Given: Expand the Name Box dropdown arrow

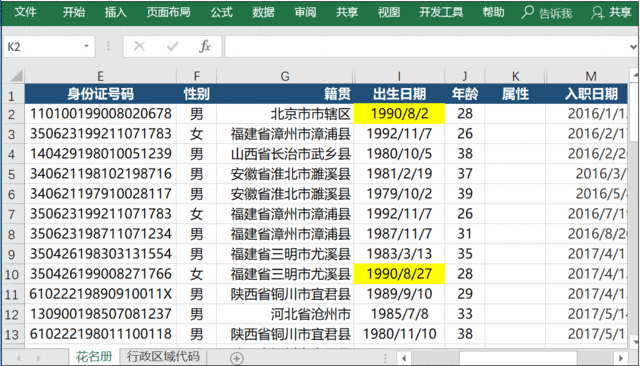Looking at the screenshot, I should point(87,46).
